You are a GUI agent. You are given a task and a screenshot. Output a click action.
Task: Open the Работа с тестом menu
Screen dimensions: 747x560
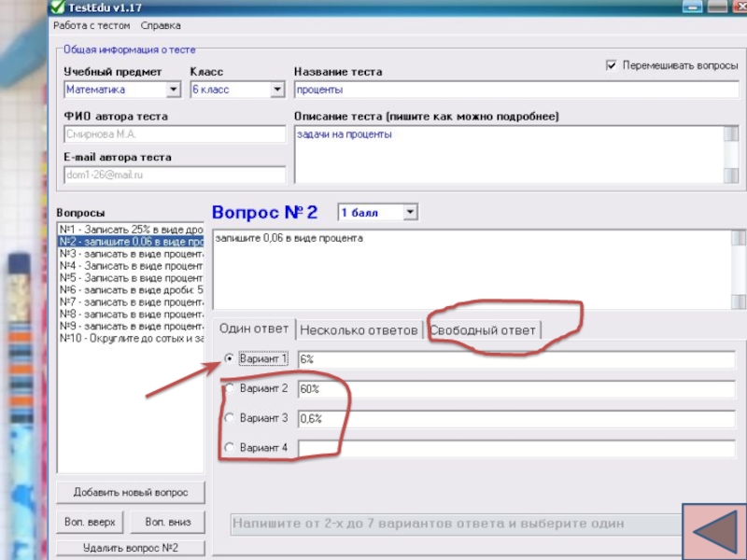(x=92, y=25)
